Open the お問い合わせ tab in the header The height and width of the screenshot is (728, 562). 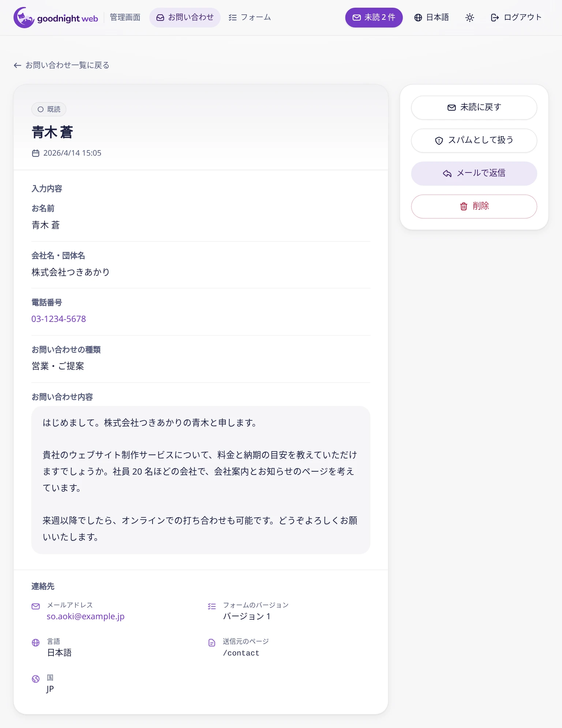185,18
